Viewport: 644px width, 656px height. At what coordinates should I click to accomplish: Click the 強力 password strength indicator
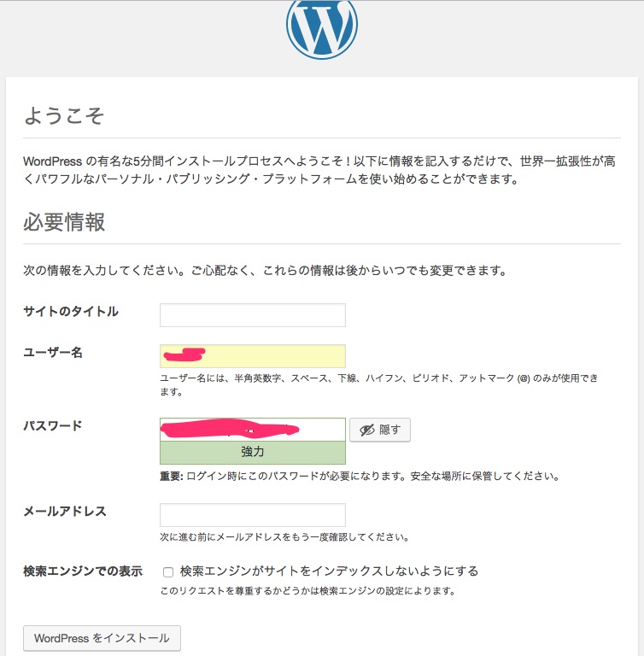pos(253,452)
